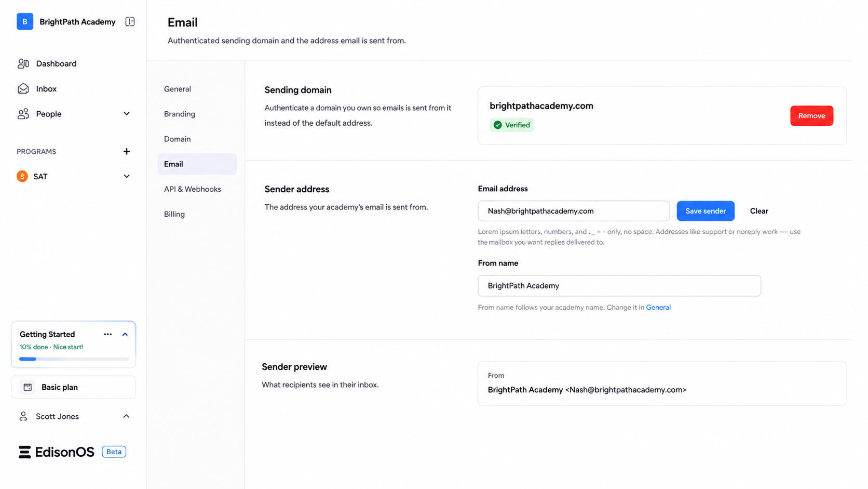Click the BrightPath Academy workspace name
This screenshot has width=868, height=489.
[x=77, y=22]
